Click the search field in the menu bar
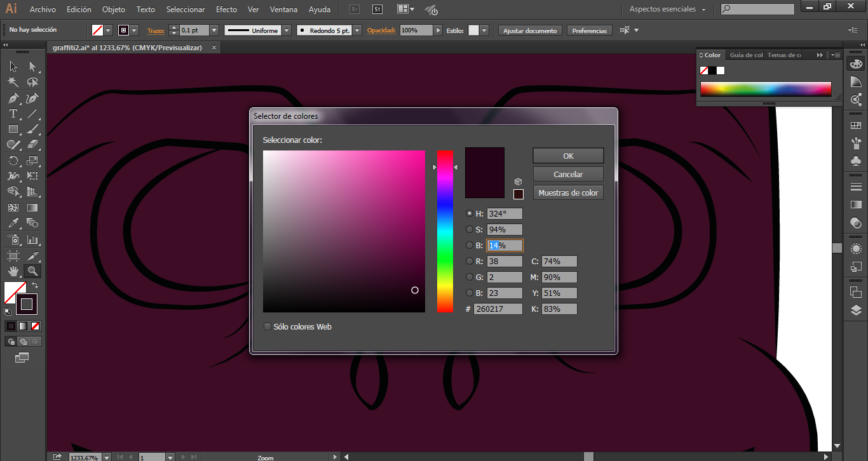 (757, 10)
